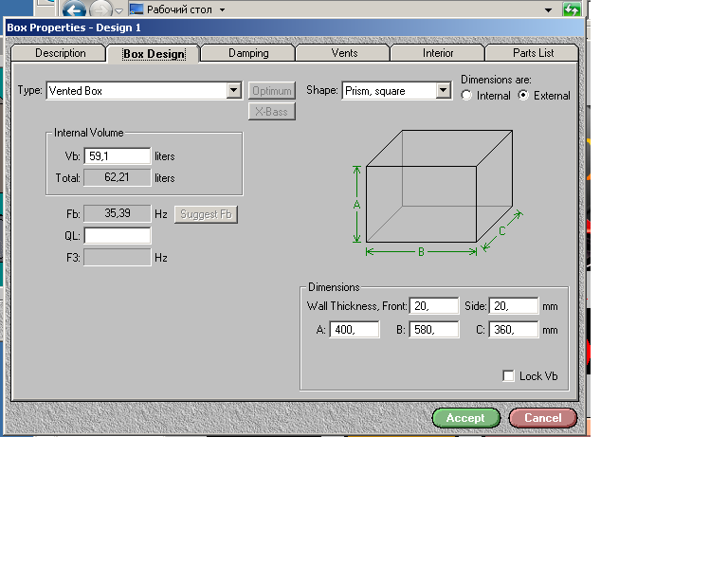Go to the Parts List tab

pos(533,53)
